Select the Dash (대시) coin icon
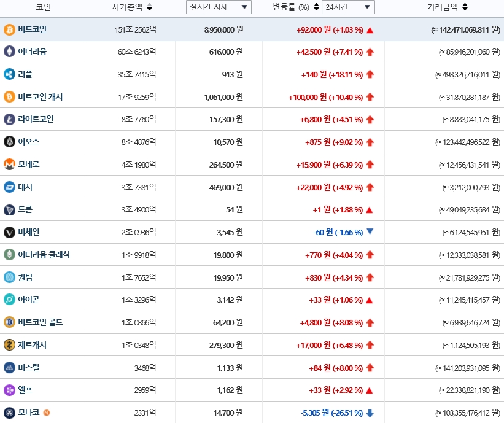504x423 pixels. tap(8, 187)
